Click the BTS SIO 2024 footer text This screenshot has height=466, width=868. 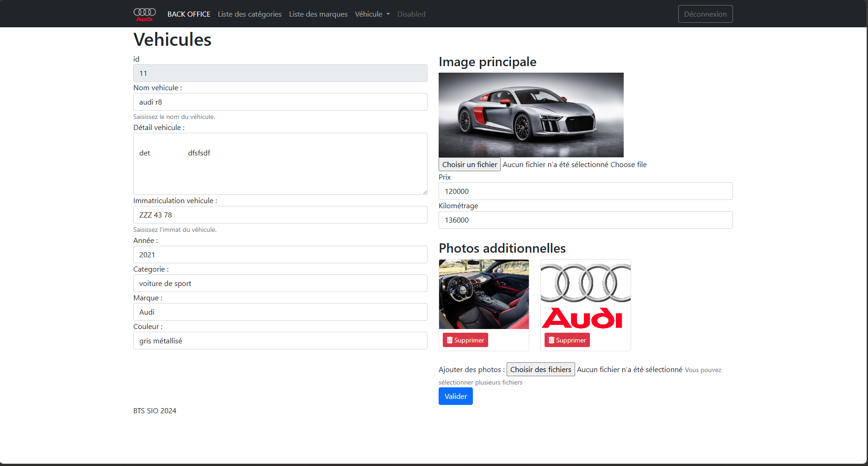pyautogui.click(x=155, y=410)
